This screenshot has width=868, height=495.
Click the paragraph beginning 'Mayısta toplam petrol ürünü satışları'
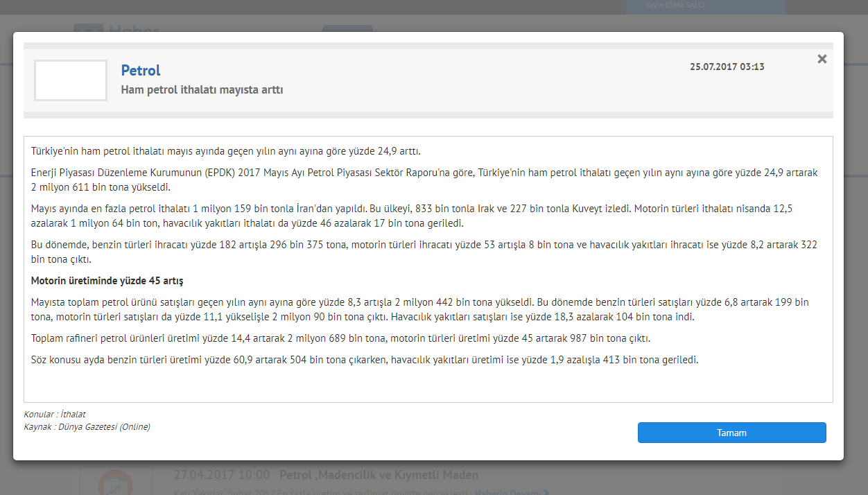tap(420, 309)
